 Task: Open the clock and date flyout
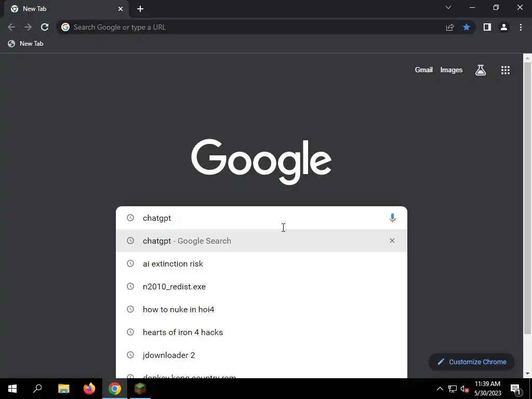coord(487,389)
